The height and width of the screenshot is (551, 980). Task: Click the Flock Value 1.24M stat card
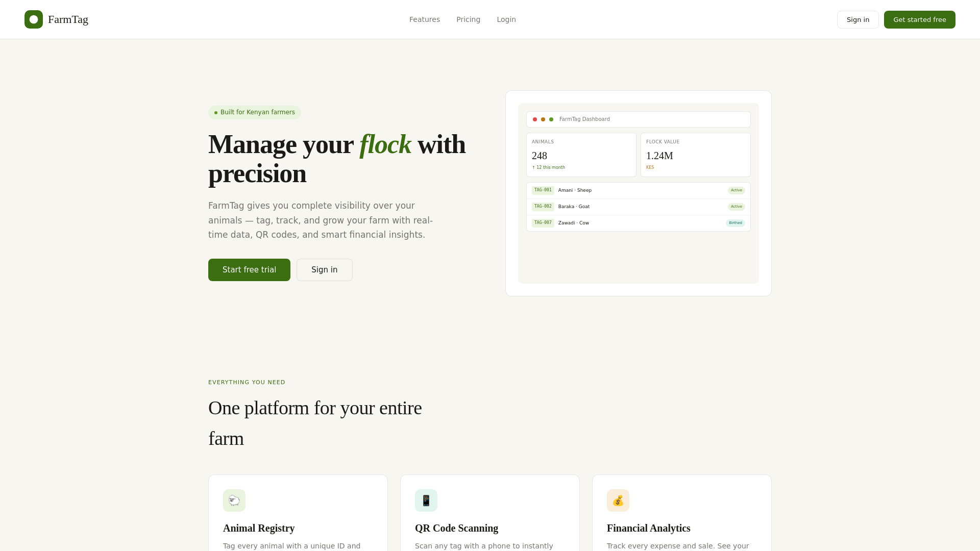[696, 155]
